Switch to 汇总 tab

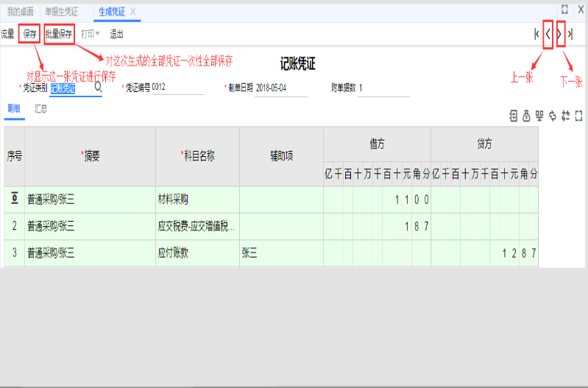pos(41,108)
